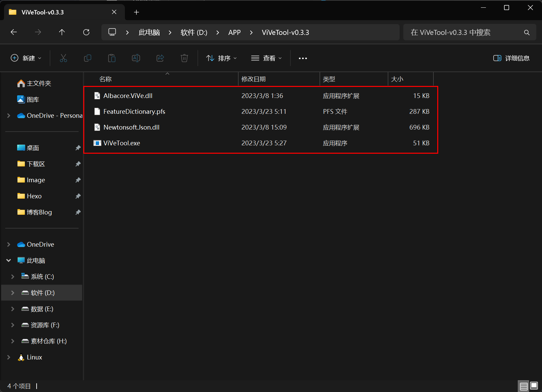Open breadcrumb dropdown after APP
The width and height of the screenshot is (542, 392).
point(251,33)
